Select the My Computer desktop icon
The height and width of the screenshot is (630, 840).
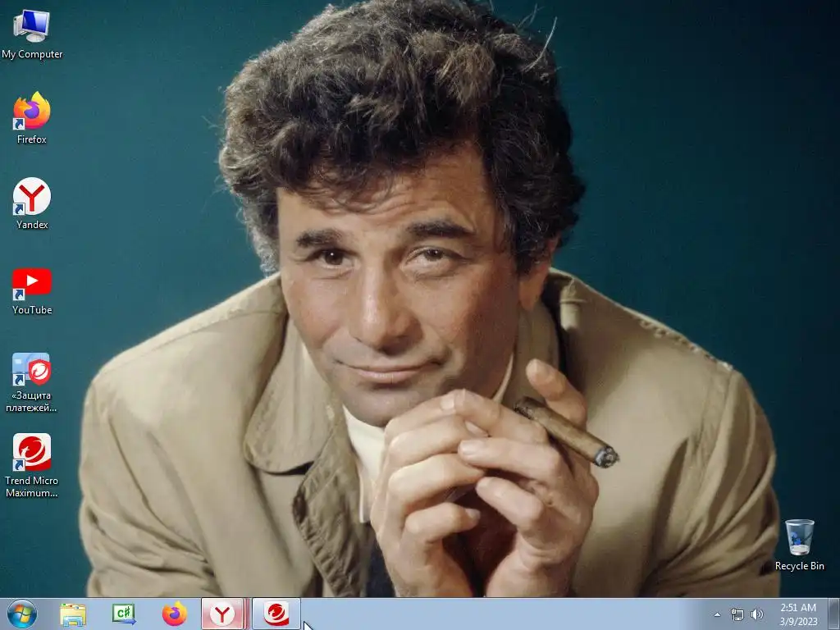[x=32, y=34]
